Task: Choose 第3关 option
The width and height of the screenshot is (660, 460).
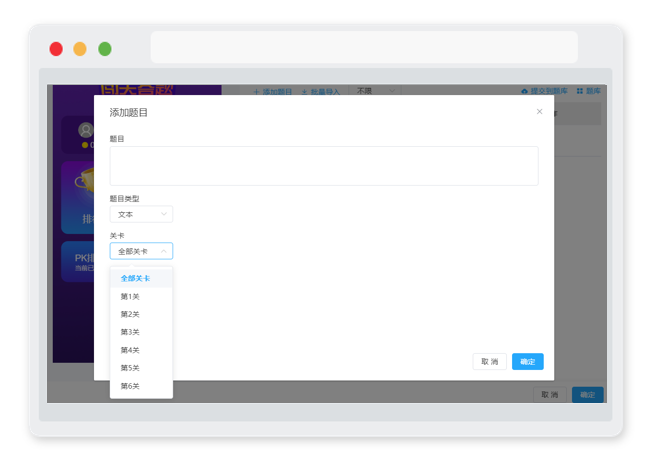Action: pyautogui.click(x=141, y=332)
